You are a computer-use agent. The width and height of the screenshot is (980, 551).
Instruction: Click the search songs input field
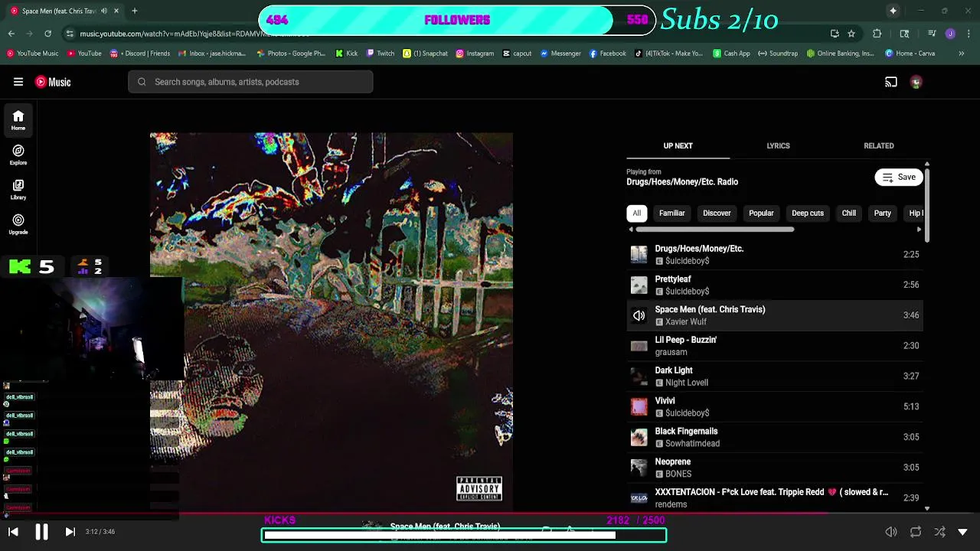[x=250, y=82]
